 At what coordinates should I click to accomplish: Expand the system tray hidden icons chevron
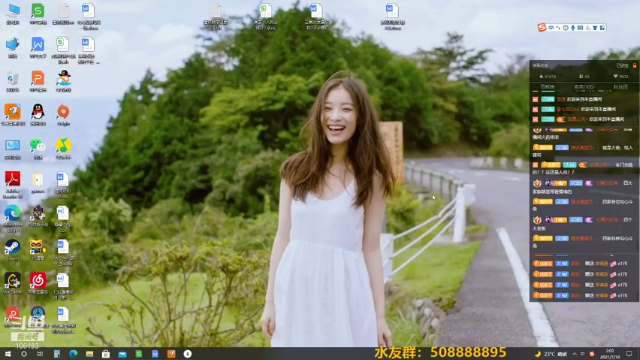click(x=575, y=354)
